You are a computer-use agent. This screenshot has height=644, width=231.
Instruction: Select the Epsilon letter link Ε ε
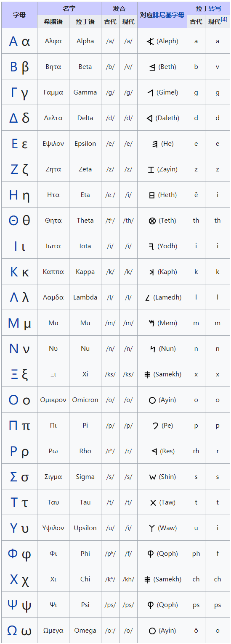[x=19, y=144]
